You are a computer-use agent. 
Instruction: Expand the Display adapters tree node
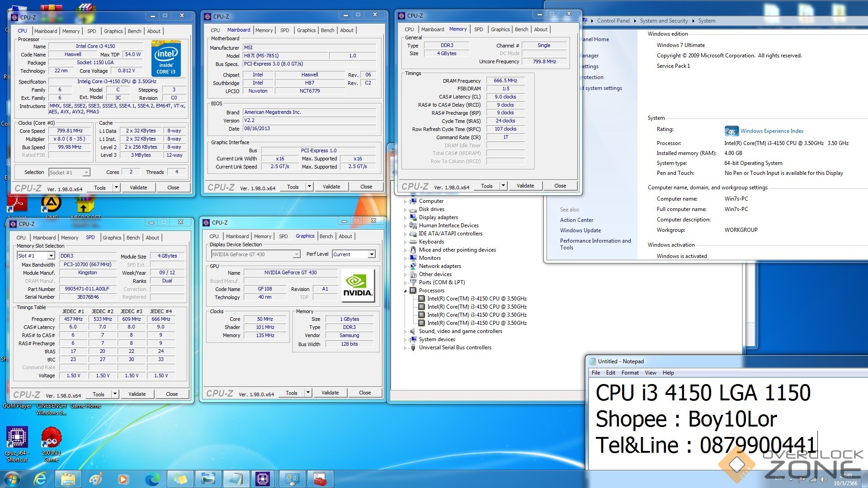point(406,217)
